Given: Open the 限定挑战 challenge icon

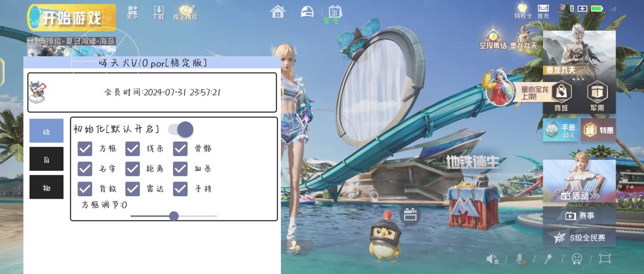Looking at the screenshot, I should pos(185,12).
